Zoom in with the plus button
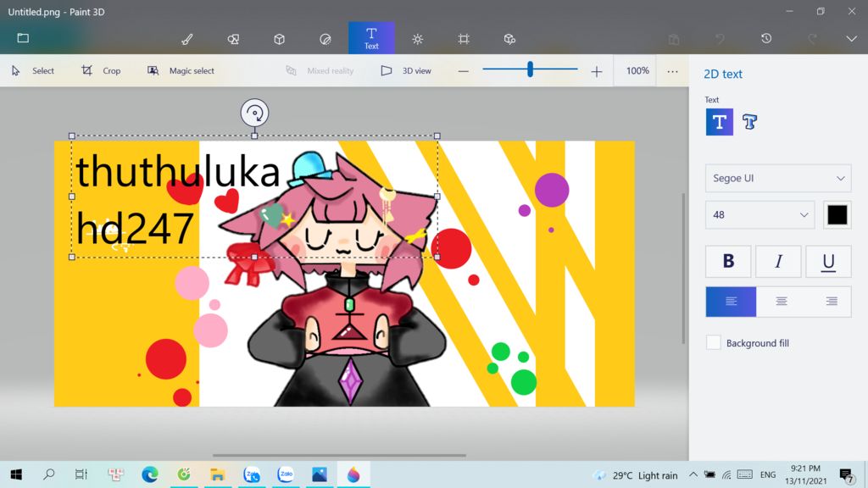 pyautogui.click(x=596, y=71)
